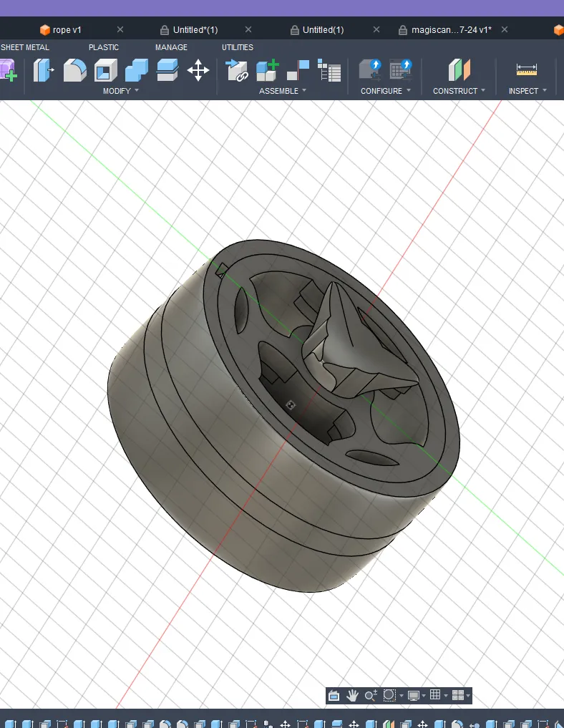This screenshot has width=564, height=728.
Task: Select the Zoom magnifier tool
Action: [x=371, y=695]
